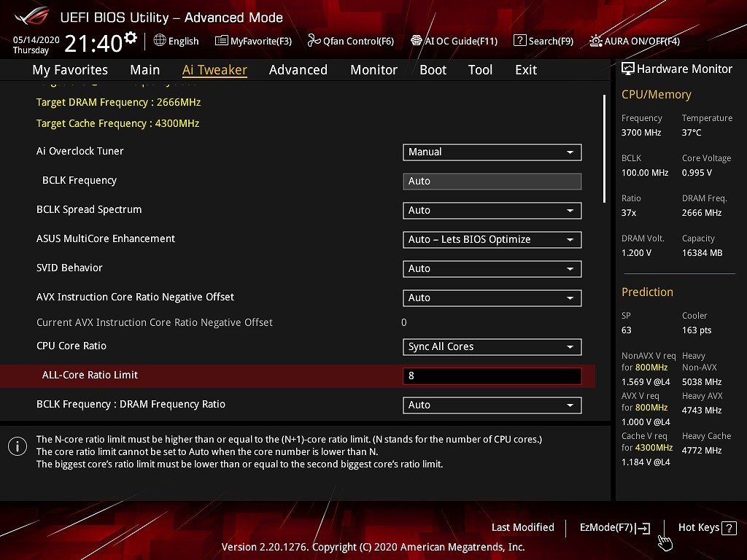The image size is (747, 560).
Task: Expand the Ai Overclock Tuner dropdown
Action: (492, 152)
